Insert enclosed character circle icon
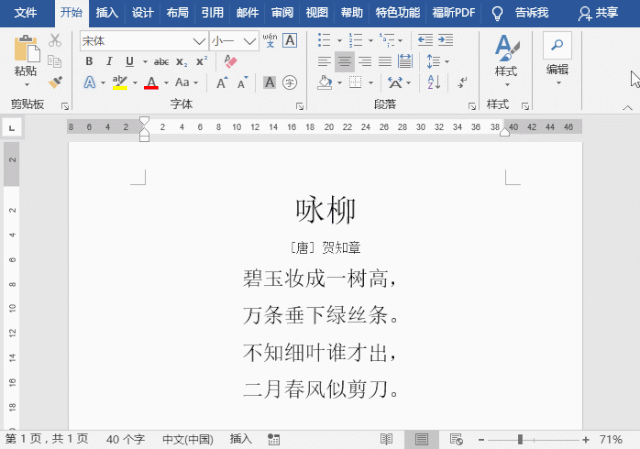Viewport: 640px width, 449px height. (289, 83)
